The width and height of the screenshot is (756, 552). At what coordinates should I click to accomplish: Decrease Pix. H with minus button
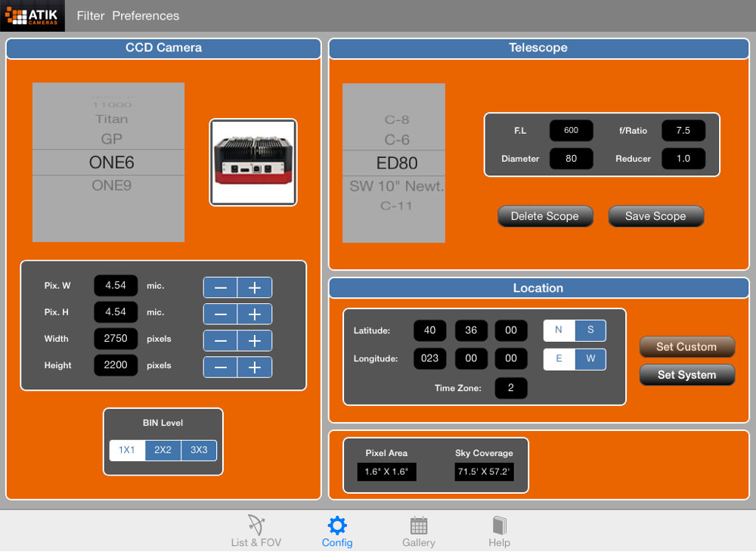pos(220,315)
